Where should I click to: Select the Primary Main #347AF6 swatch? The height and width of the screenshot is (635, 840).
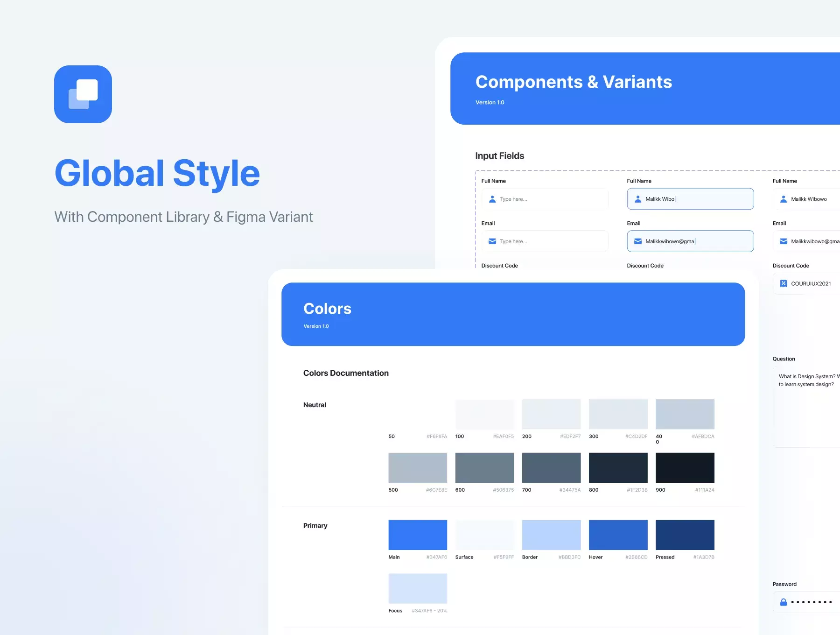pyautogui.click(x=418, y=535)
